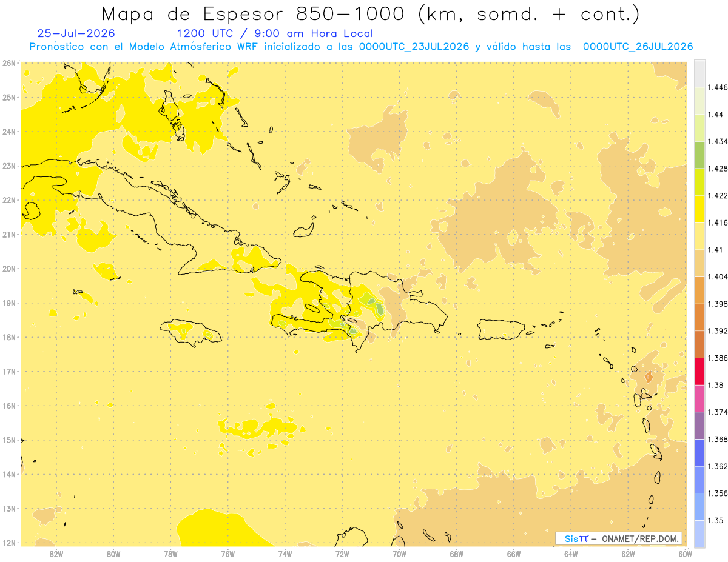Click the longitude label '60W'

coord(685,554)
